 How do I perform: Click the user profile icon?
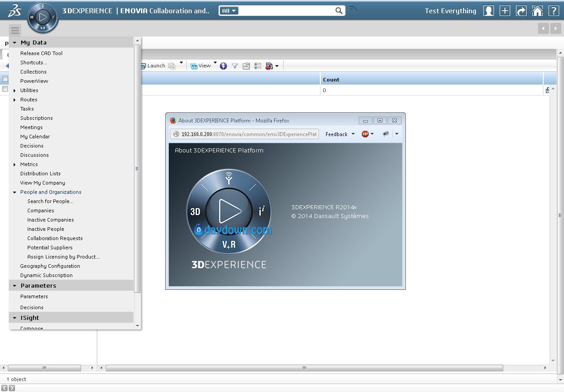point(488,11)
